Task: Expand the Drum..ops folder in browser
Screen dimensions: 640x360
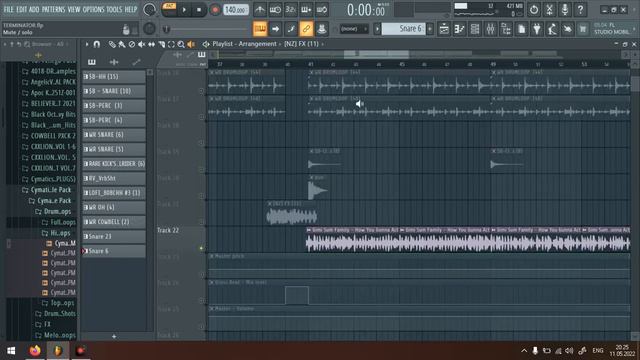Action: (x=53, y=211)
